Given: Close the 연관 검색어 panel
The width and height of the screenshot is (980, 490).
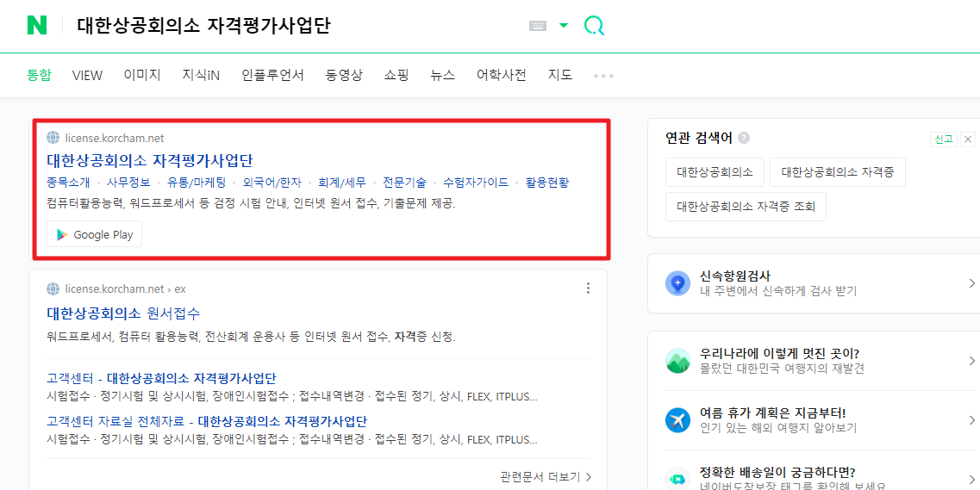Looking at the screenshot, I should [x=968, y=140].
